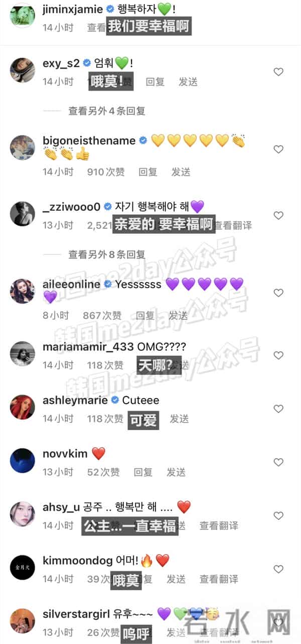Click 发送 under novvkim's comment
This screenshot has width=301, height=644.
tap(176, 472)
